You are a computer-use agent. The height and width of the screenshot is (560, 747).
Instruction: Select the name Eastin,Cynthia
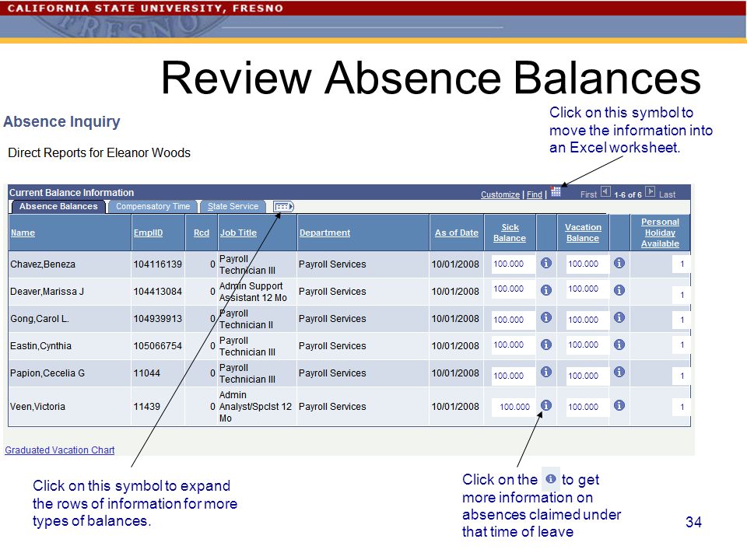click(x=40, y=345)
